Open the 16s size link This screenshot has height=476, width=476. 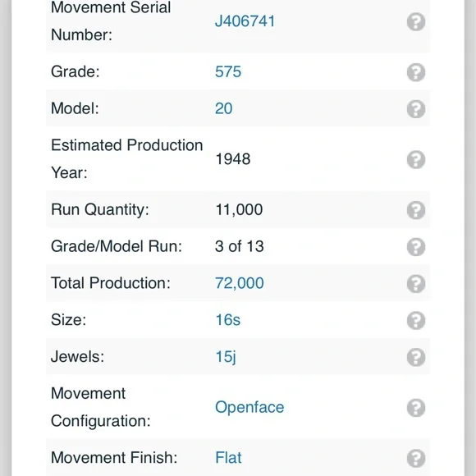227,320
